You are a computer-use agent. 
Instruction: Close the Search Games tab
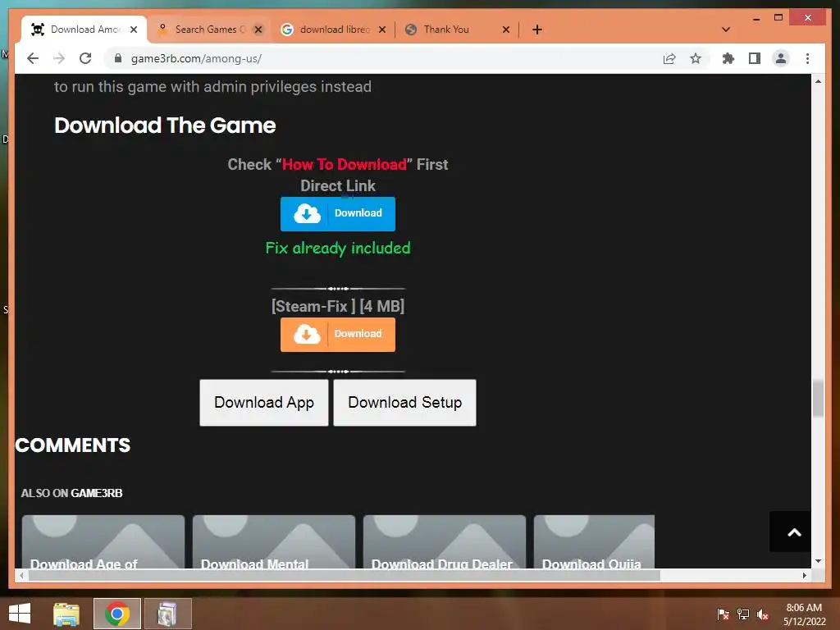[x=258, y=30]
